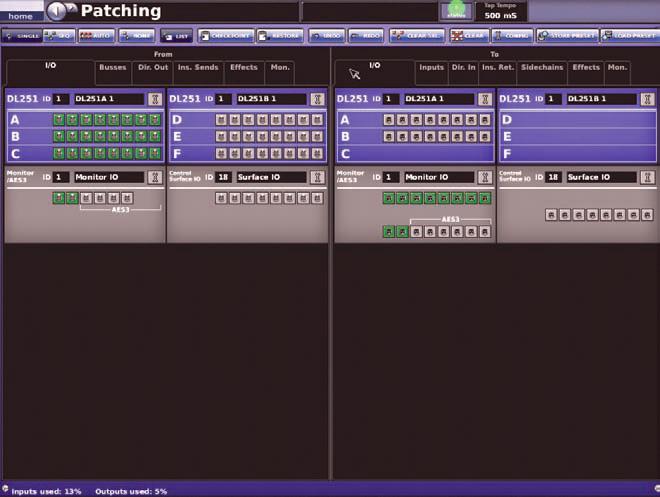
Task: Click the round navigation icon beside Patching title
Action: point(57,11)
